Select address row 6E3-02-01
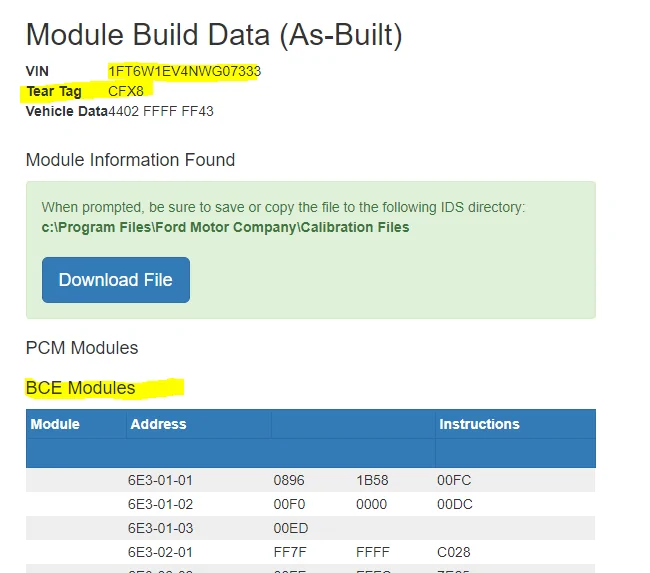The height and width of the screenshot is (573, 650). tap(160, 552)
